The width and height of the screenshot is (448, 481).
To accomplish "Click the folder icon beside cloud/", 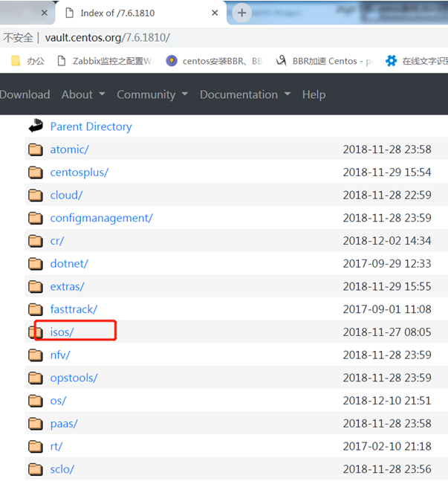I will [36, 195].
